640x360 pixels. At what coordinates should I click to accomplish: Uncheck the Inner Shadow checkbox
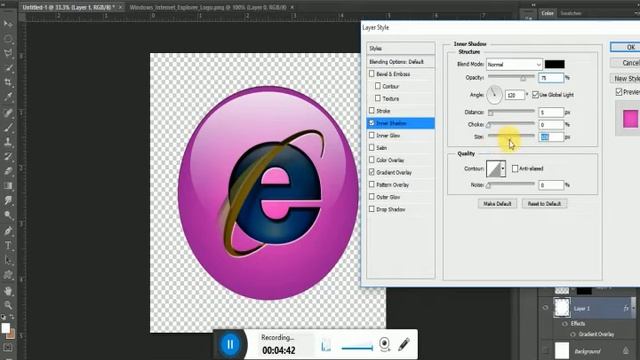pos(371,123)
